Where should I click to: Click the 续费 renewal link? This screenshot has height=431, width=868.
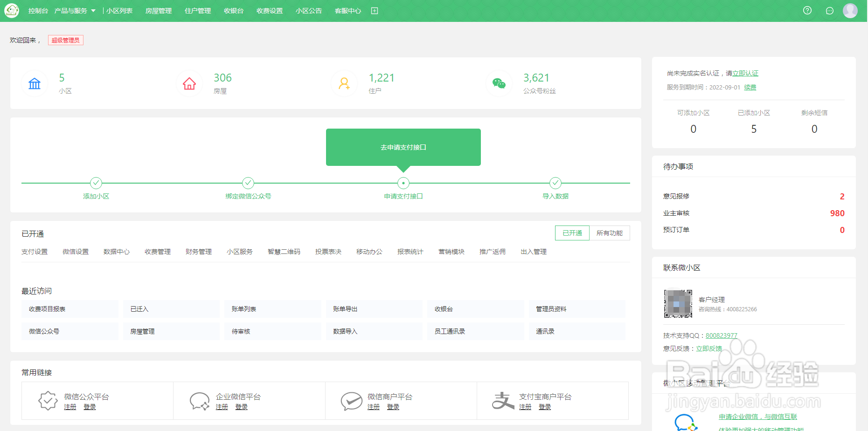click(750, 87)
